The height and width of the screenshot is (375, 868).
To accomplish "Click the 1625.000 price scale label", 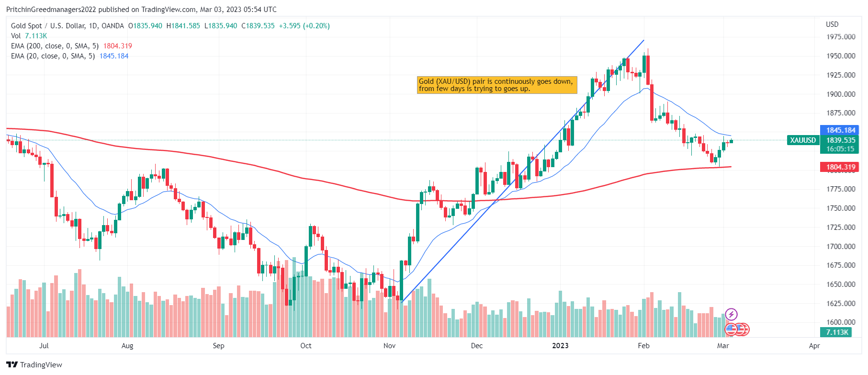I will pyautogui.click(x=841, y=304).
